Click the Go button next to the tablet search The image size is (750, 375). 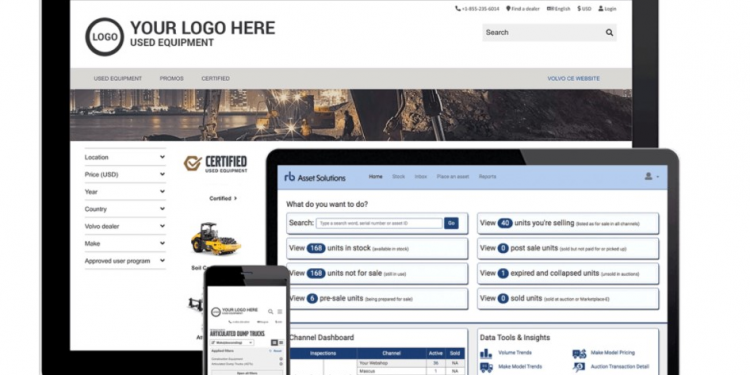(x=451, y=223)
